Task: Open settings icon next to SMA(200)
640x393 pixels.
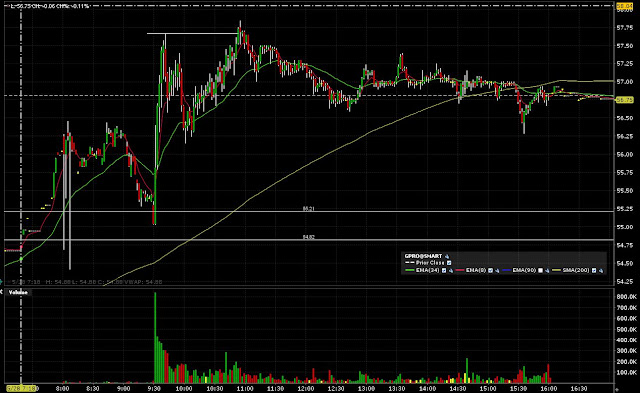Action: 601,271
